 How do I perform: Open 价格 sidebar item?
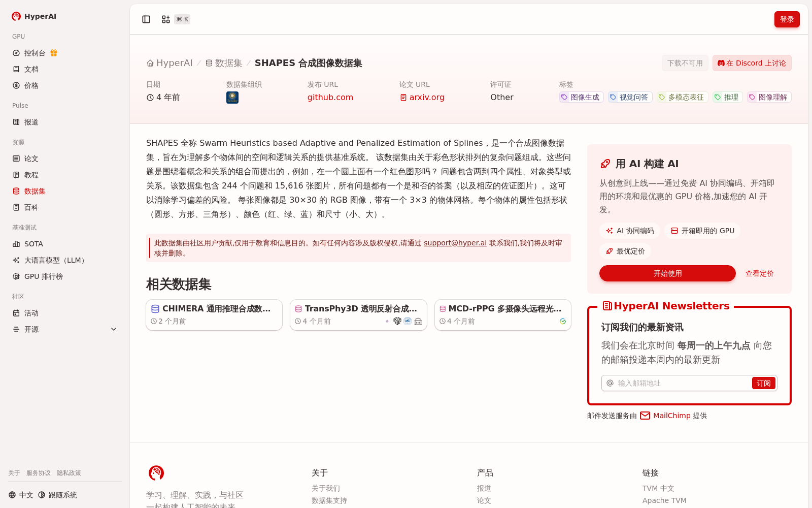coord(65,85)
